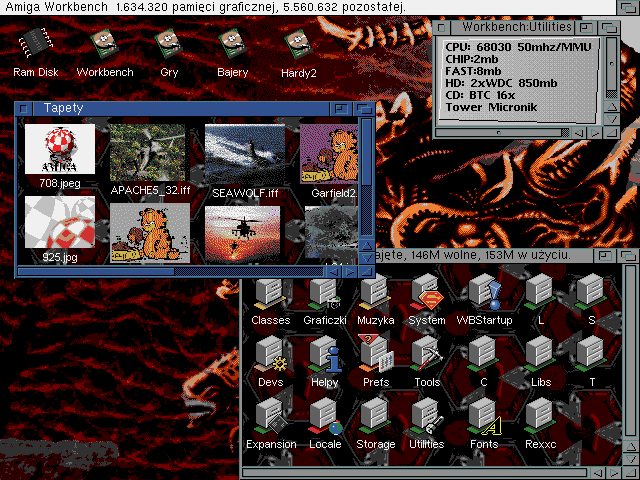Viewport: 640px width, 480px height.
Task: Open the Utilities drawer icon
Action: [427, 417]
